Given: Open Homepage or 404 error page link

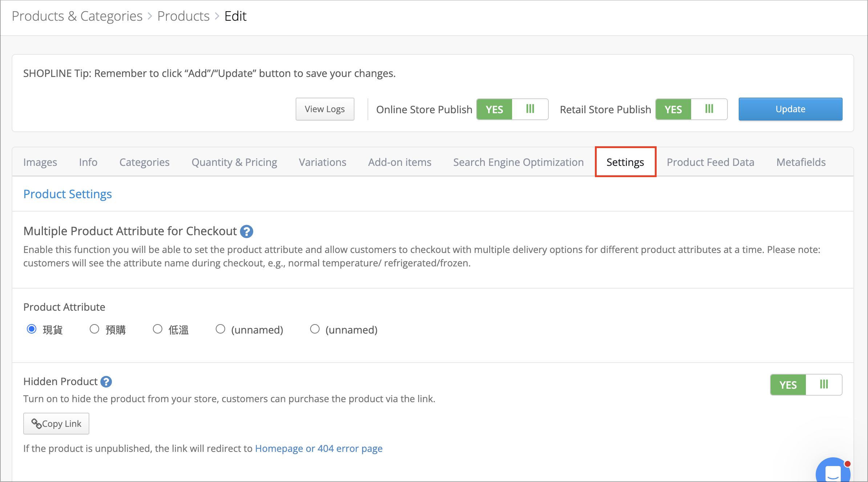Looking at the screenshot, I should click(319, 449).
